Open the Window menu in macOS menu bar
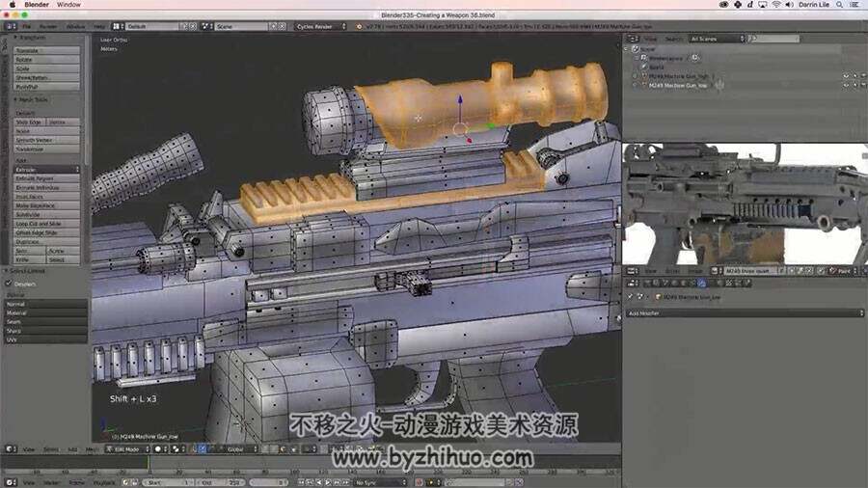The width and height of the screenshot is (868, 488). click(x=69, y=5)
